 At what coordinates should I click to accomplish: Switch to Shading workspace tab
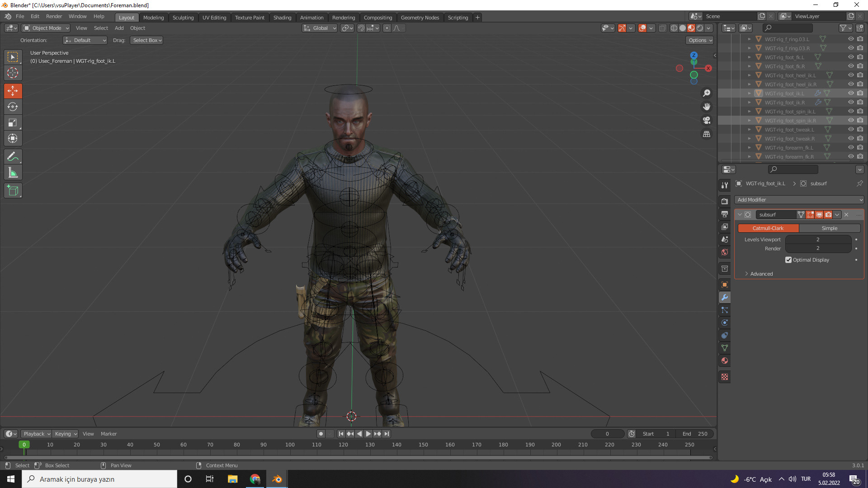click(282, 18)
